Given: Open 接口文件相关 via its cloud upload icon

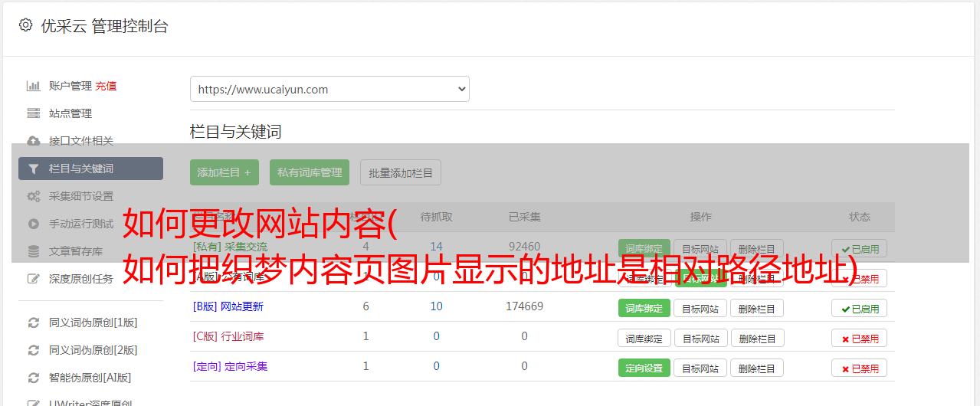Looking at the screenshot, I should pyautogui.click(x=33, y=141).
